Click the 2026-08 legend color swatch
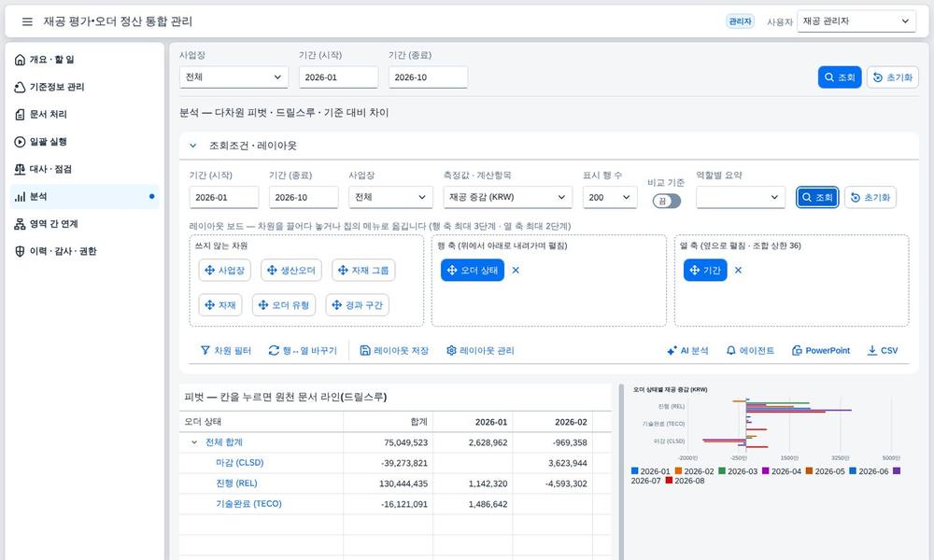This screenshot has height=560, width=934. (x=669, y=481)
